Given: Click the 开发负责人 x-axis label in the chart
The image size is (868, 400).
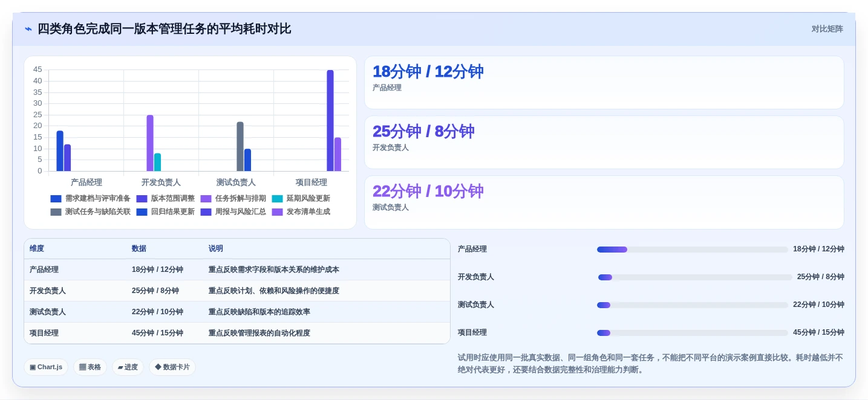Looking at the screenshot, I should [x=161, y=182].
